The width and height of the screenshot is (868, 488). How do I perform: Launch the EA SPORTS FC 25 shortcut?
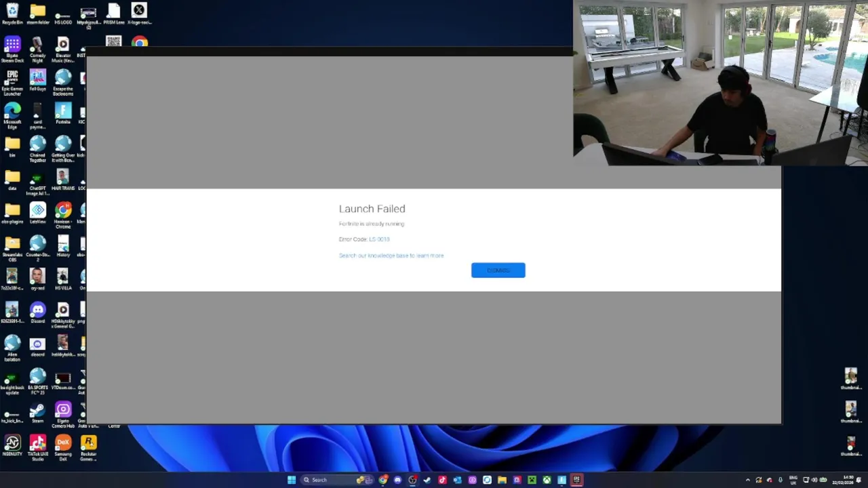[x=38, y=382]
